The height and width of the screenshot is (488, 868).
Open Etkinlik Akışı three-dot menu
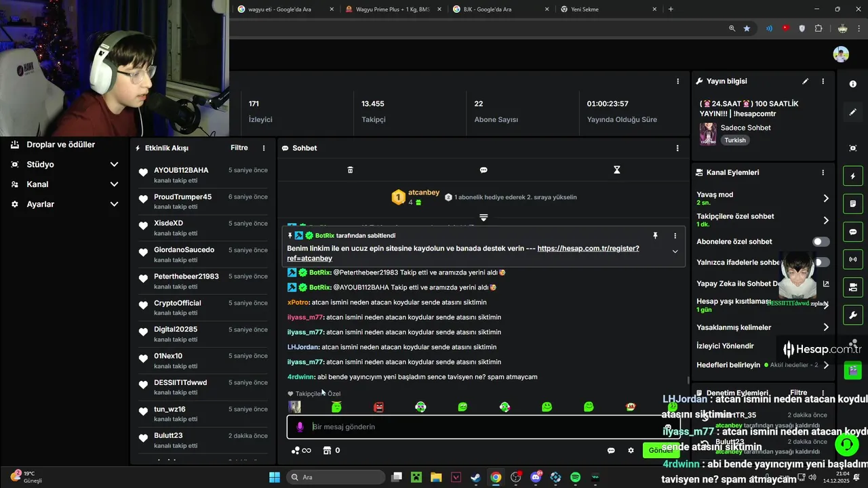(x=264, y=148)
